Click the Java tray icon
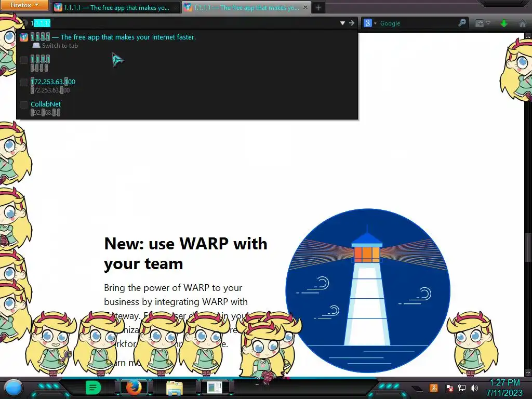 tap(434, 388)
